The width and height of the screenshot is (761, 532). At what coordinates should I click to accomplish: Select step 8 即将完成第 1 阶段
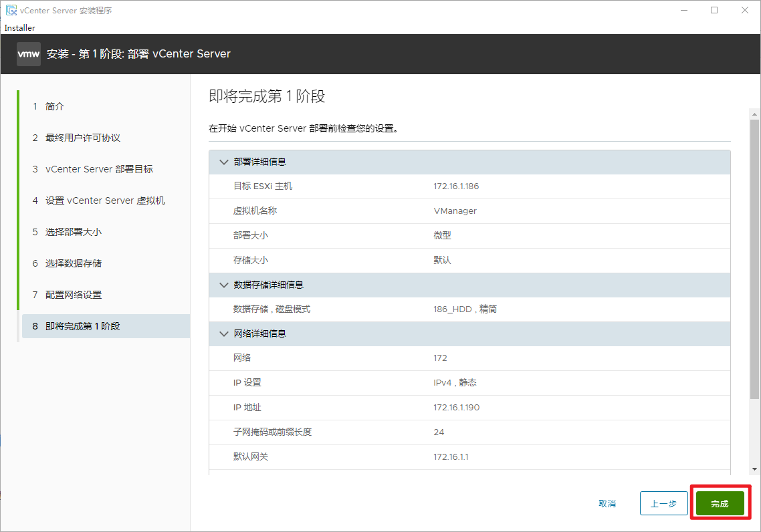(82, 326)
